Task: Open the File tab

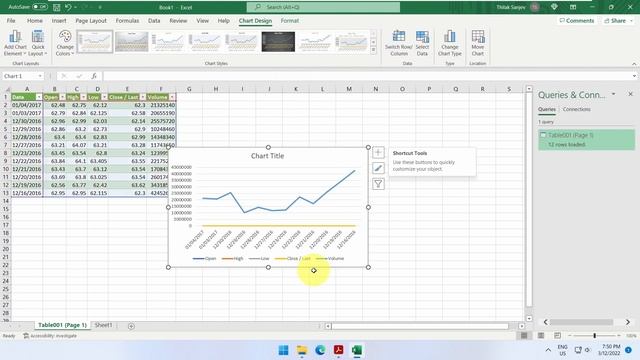Action: 11,20
